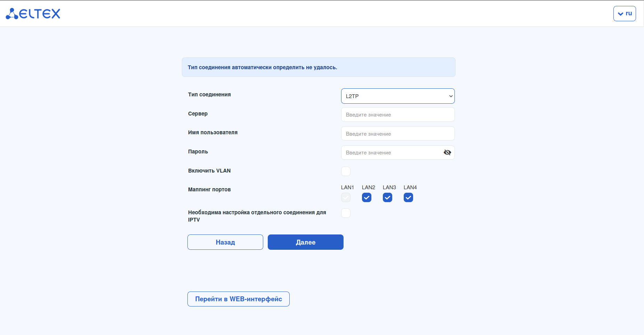Click the LAN3 port label
The image size is (644, 335).
pos(389,188)
